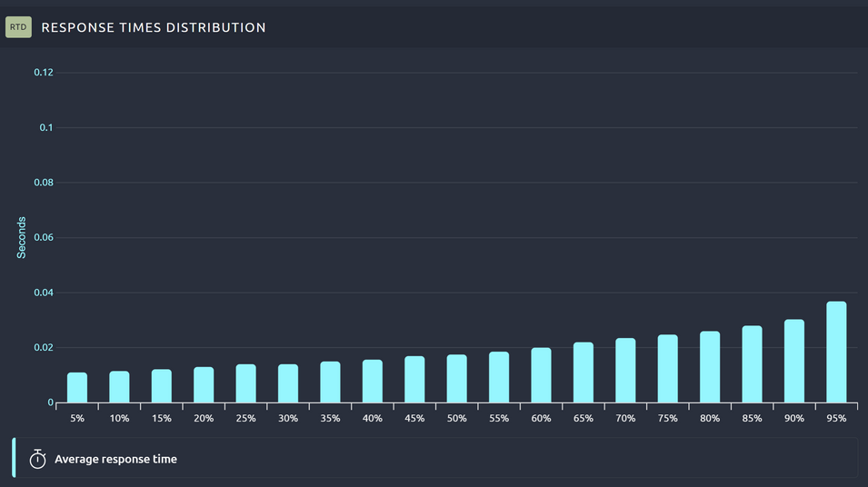The width and height of the screenshot is (868, 487).
Task: Select the 50% percentile bar
Action: (x=456, y=379)
